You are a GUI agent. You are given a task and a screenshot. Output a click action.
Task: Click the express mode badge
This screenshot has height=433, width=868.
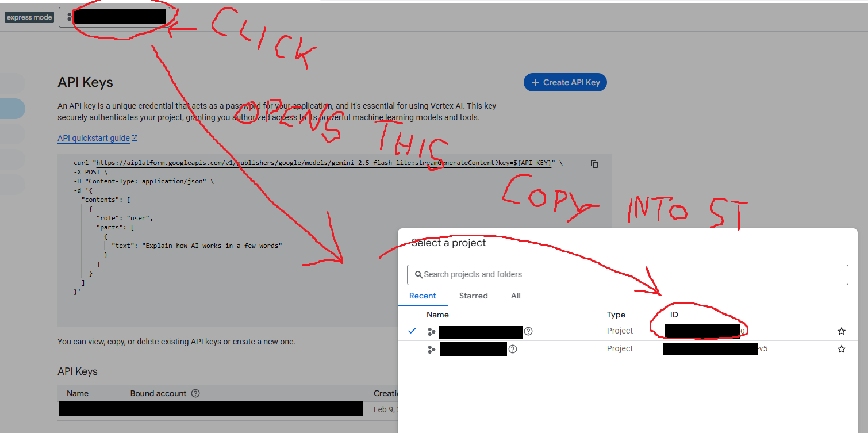coord(29,17)
